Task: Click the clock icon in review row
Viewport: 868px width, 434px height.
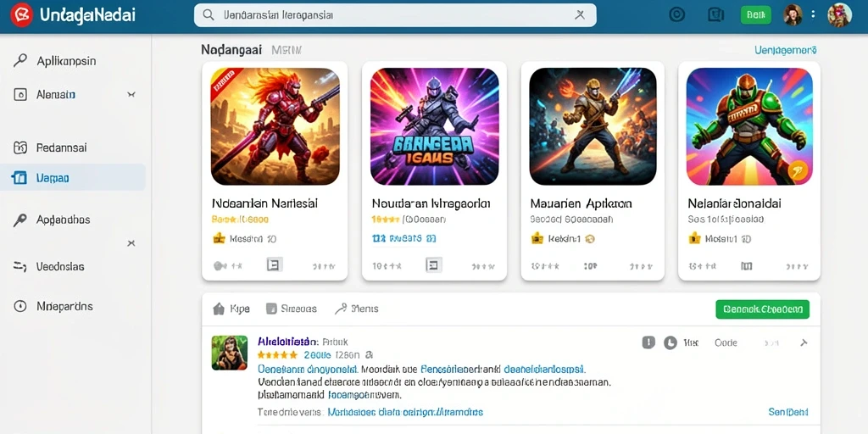Action: tap(670, 343)
